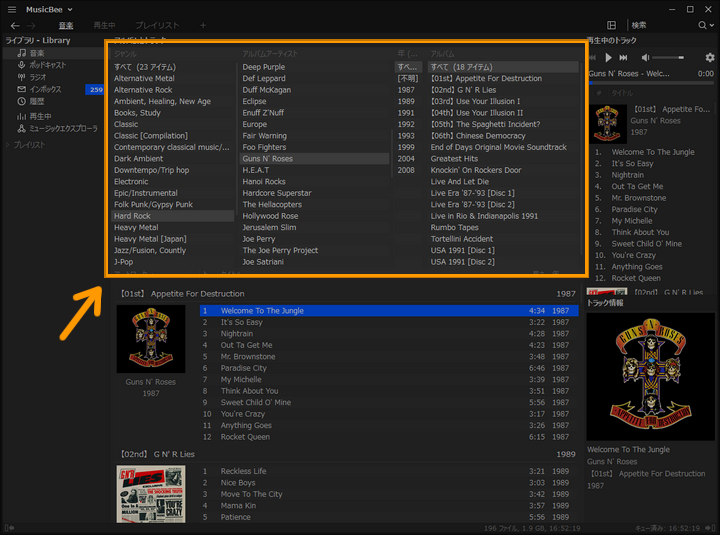Select track Welcome To The Jungle row
This screenshot has width=720, height=535.
pos(389,311)
